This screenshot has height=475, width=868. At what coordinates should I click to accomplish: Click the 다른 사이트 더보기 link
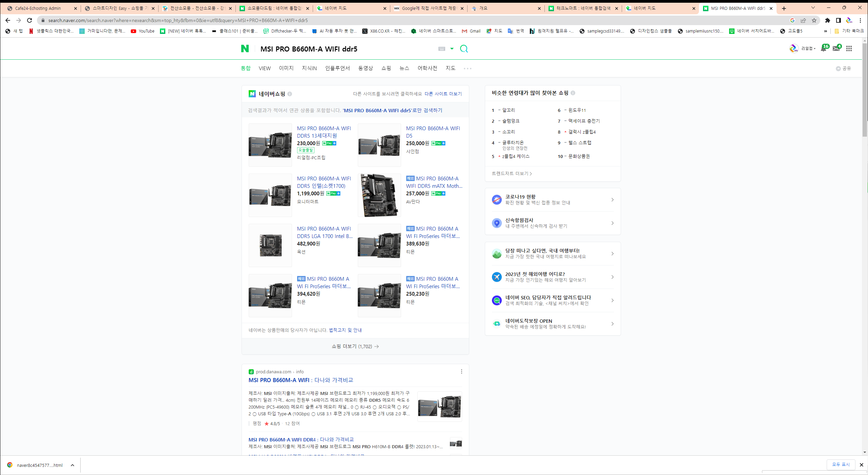point(443,94)
